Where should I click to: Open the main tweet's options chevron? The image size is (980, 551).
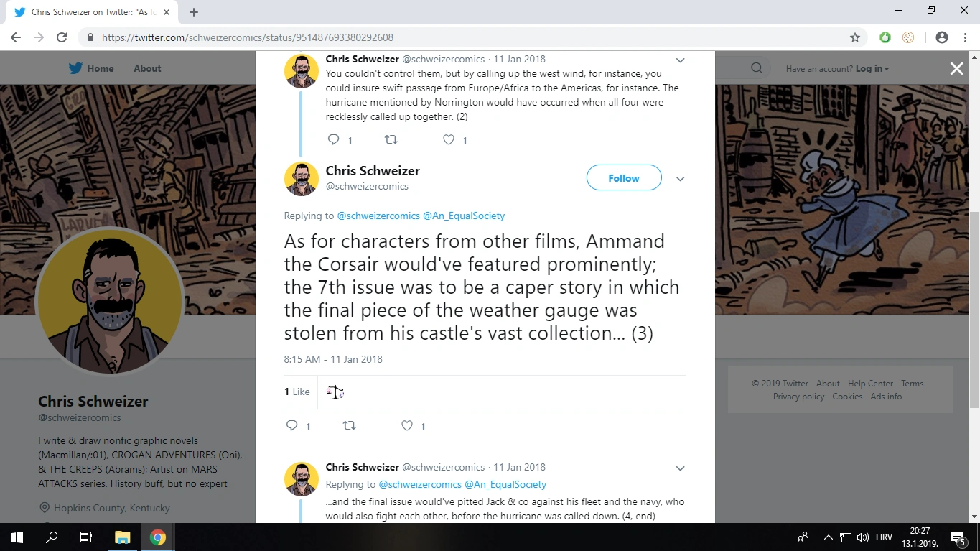click(x=680, y=179)
